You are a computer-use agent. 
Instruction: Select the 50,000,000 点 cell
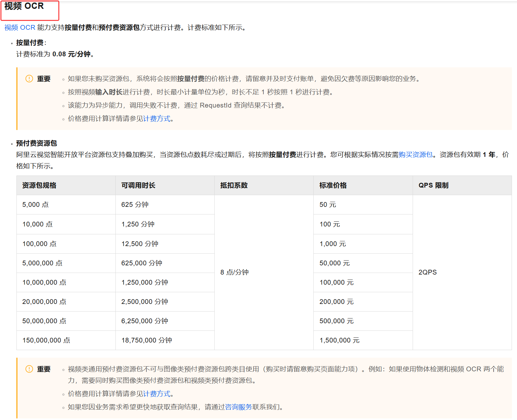(x=66, y=321)
